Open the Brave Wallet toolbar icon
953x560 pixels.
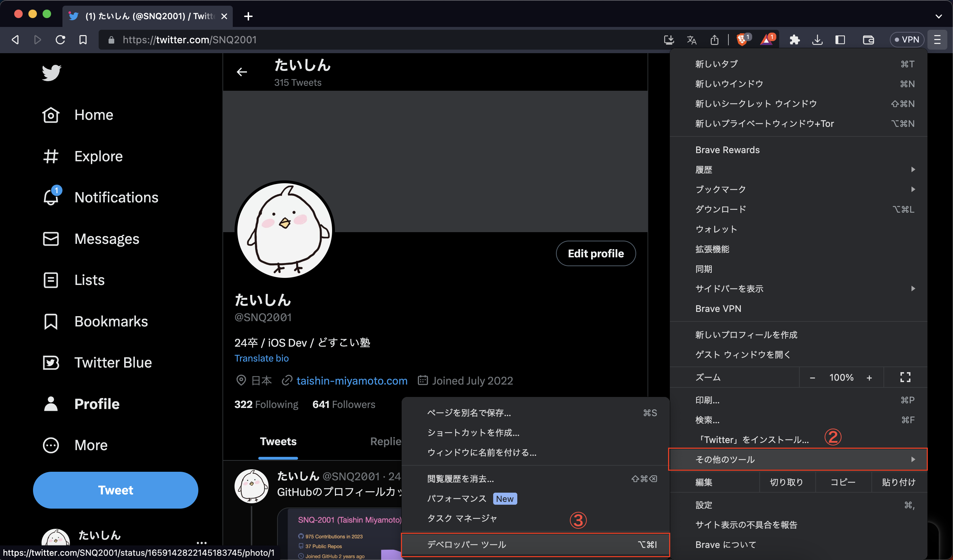[x=868, y=40]
